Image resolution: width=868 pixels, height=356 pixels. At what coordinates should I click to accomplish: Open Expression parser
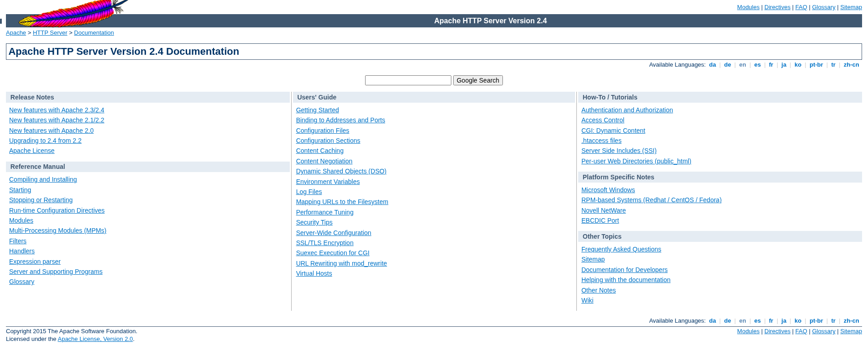(x=35, y=262)
